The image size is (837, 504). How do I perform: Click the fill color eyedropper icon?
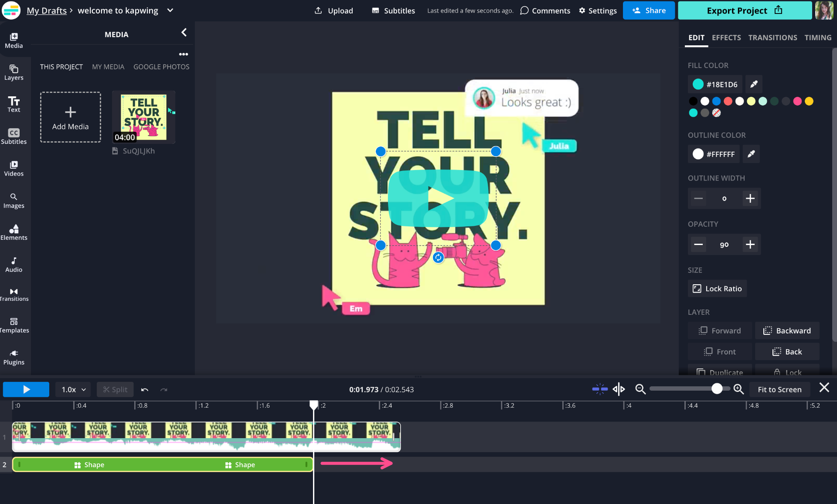coord(754,84)
